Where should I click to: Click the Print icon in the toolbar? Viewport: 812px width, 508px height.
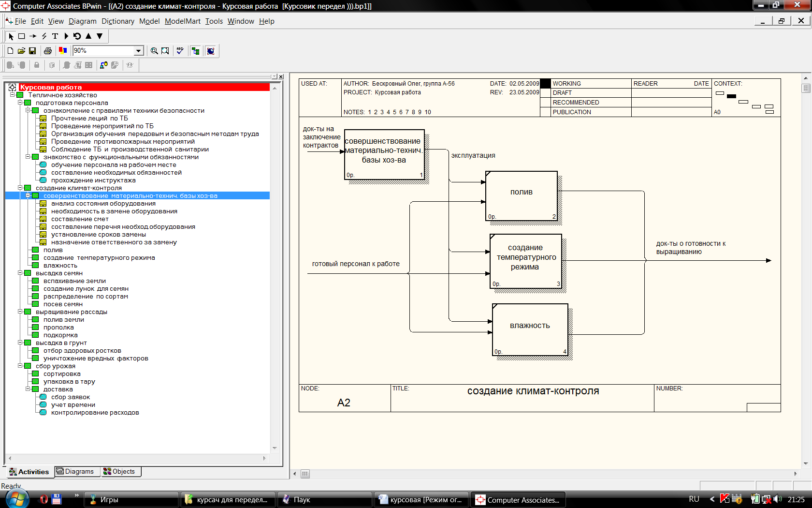click(47, 51)
